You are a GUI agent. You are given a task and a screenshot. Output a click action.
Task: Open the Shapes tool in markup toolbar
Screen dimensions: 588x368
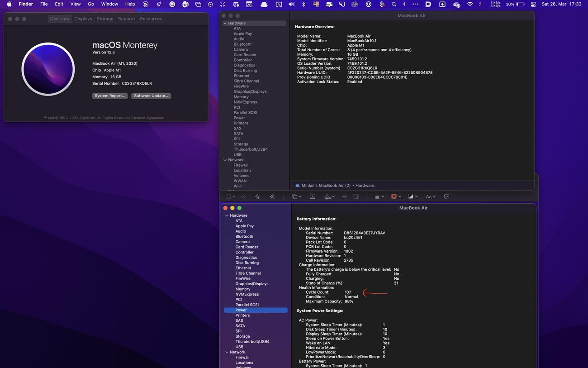(x=294, y=196)
